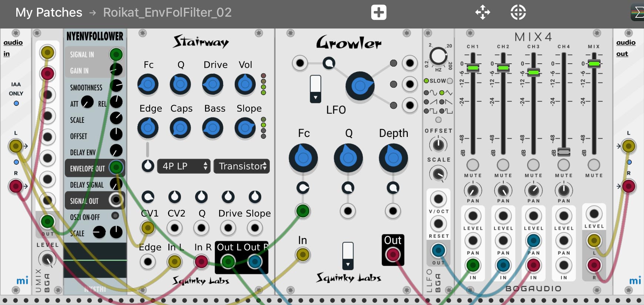Tap the LLFO OUT jack
This screenshot has height=305, width=644.
pyautogui.click(x=438, y=251)
